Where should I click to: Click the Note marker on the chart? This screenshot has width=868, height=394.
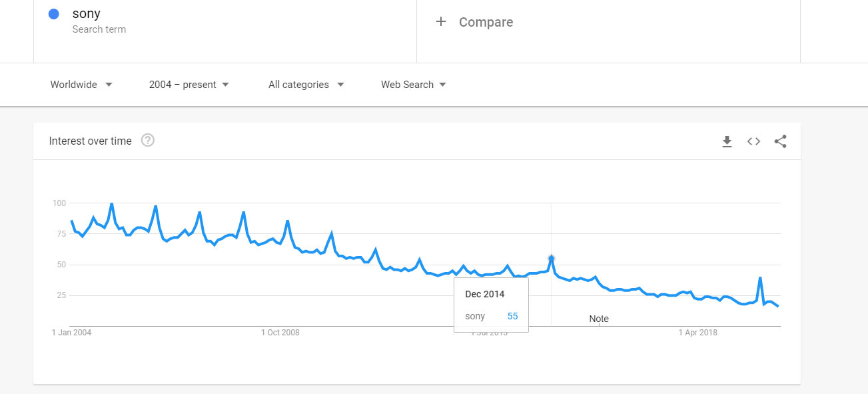[x=599, y=319]
